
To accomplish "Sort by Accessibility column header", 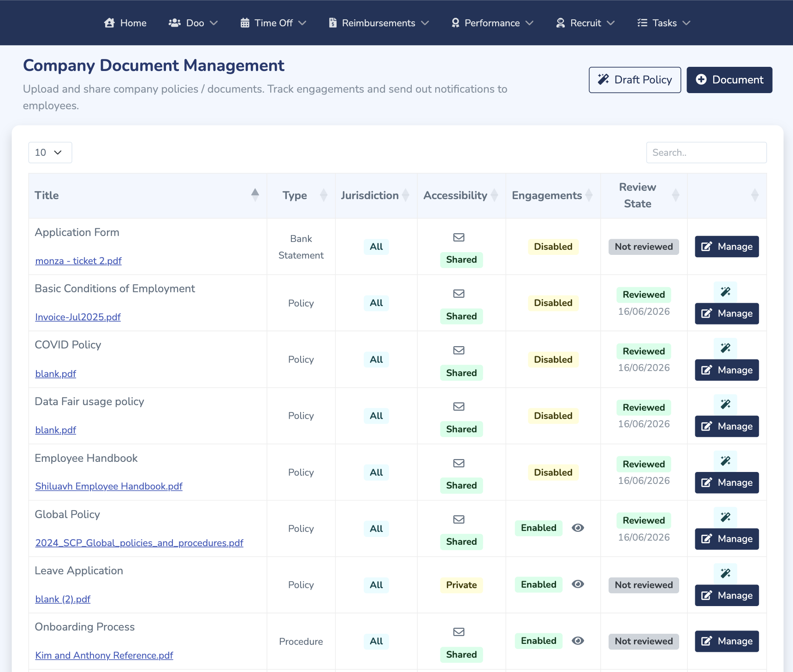I will point(461,195).
